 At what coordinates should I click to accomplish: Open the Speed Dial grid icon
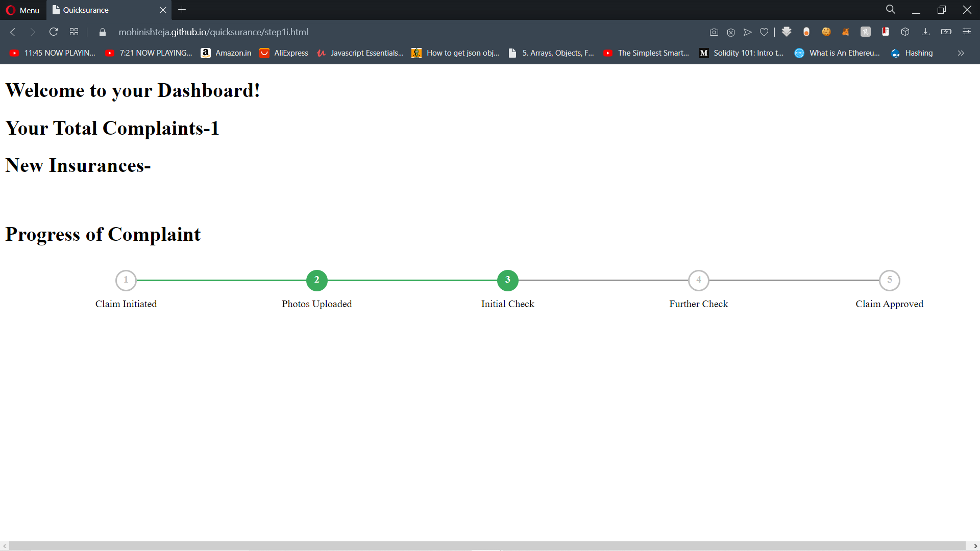(x=74, y=32)
